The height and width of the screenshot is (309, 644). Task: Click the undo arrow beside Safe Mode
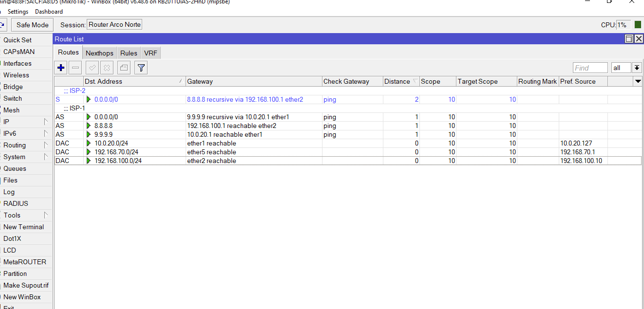click(2, 25)
